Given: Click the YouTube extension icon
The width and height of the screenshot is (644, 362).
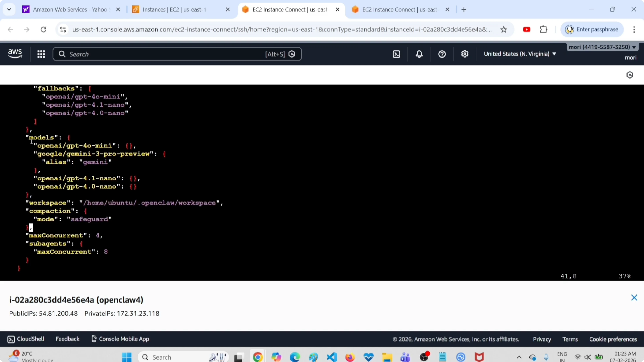Looking at the screenshot, I should [x=527, y=30].
